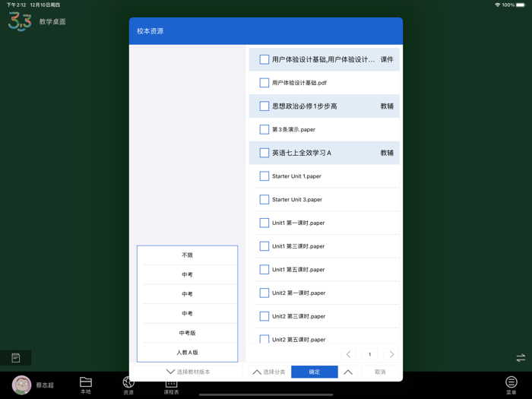Click the up chevron beside 确定

[348, 372]
